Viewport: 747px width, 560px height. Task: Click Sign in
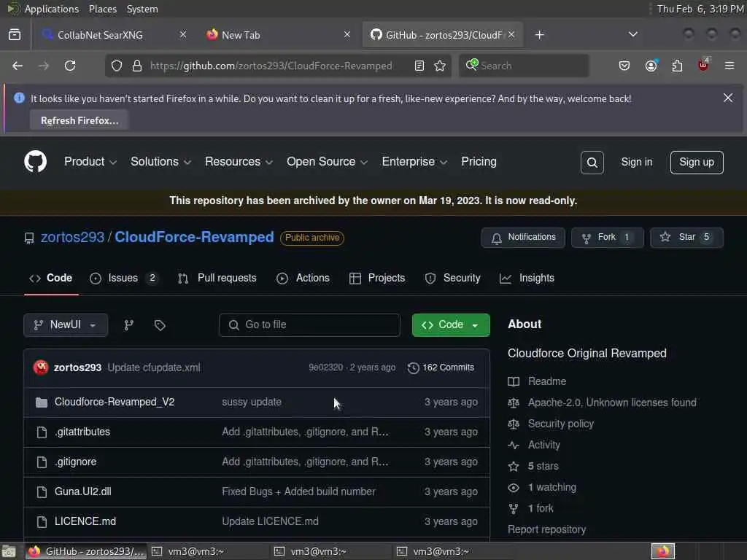pos(636,162)
